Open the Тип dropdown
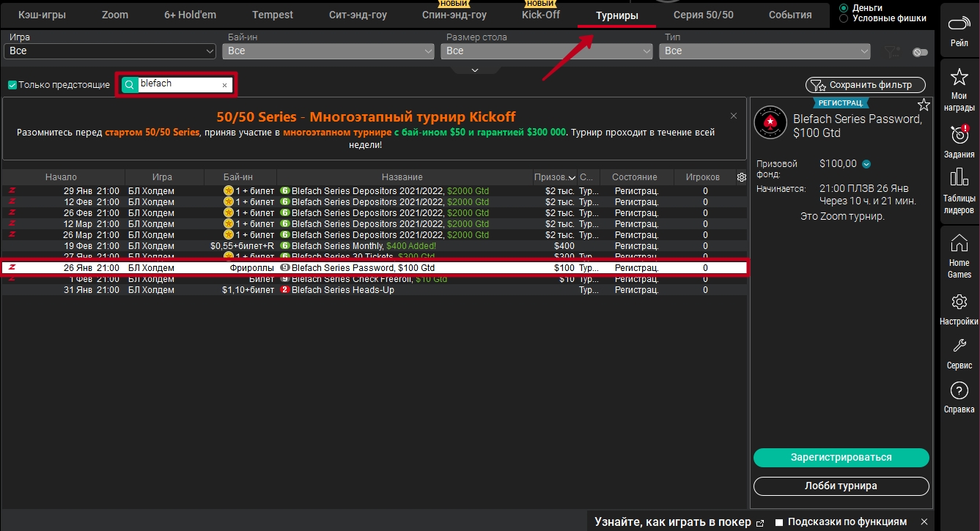980x531 pixels. pos(765,51)
